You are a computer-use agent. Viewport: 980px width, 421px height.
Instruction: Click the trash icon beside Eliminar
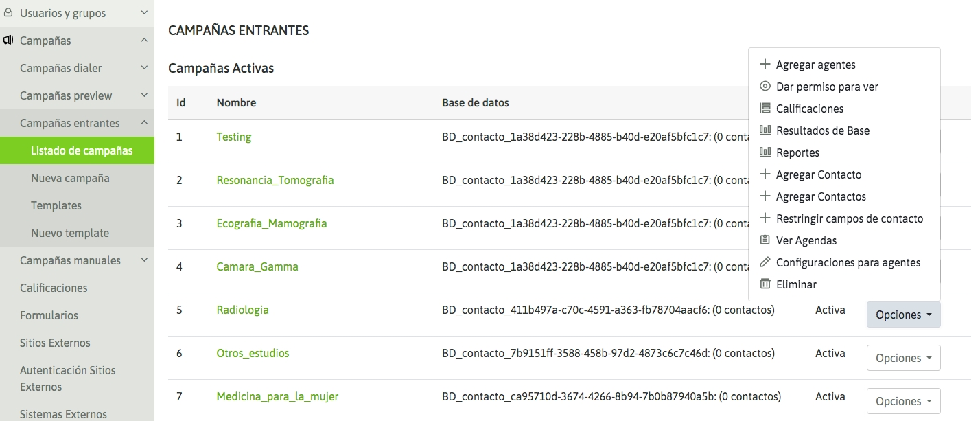point(765,284)
